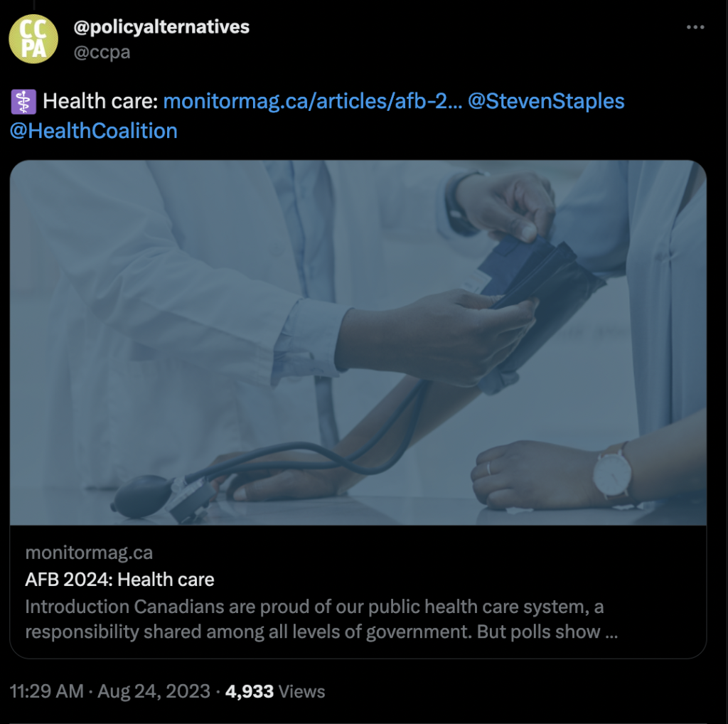Image resolution: width=728 pixels, height=724 pixels.
Task: Click the wristwatch in the card photo
Action: pos(612,474)
